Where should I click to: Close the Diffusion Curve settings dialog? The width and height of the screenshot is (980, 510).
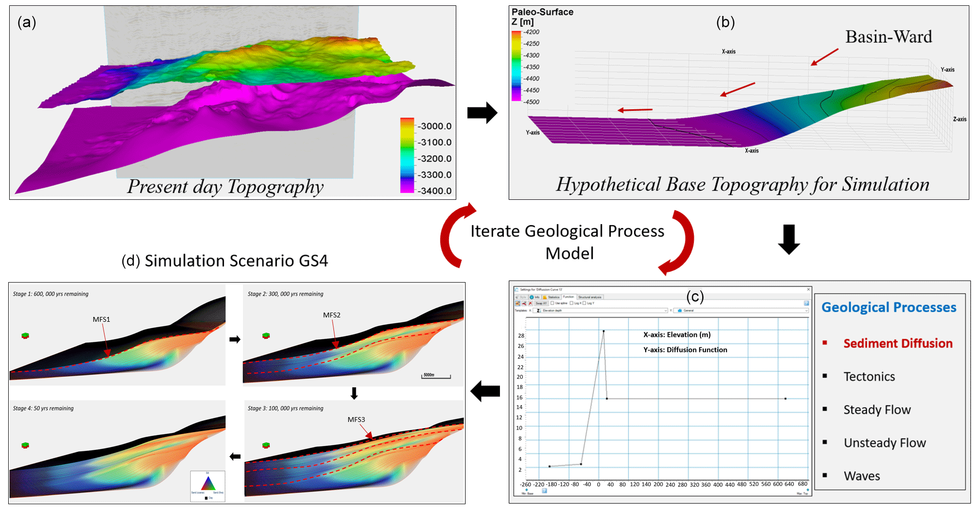808,289
